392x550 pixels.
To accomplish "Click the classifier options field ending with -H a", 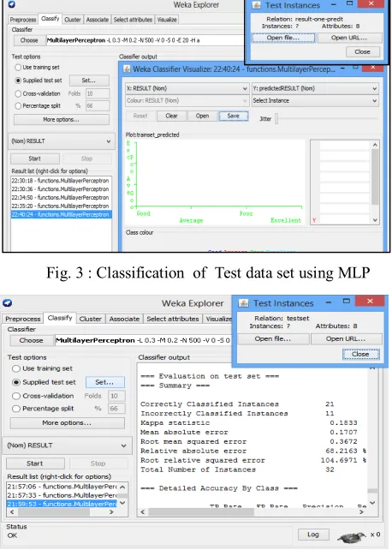I will tap(145, 40).
